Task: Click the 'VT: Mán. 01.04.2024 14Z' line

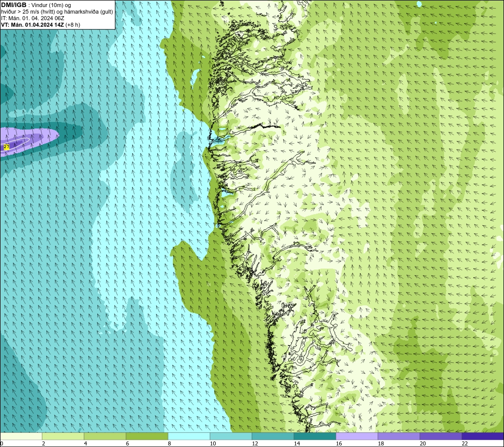Action: [x=32, y=25]
